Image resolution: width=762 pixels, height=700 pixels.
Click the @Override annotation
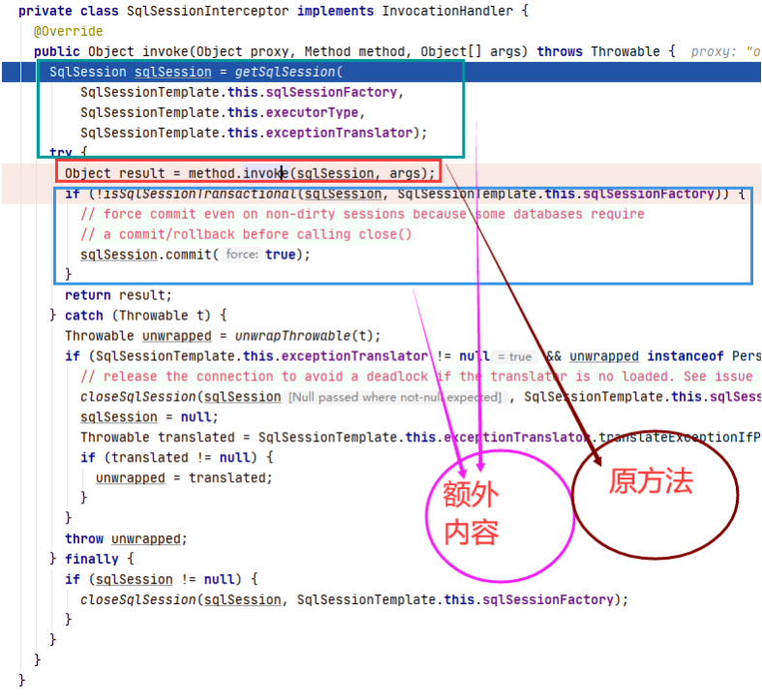68,31
